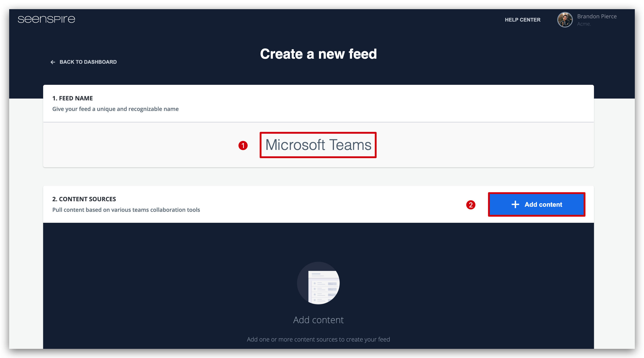Select 'Give your feed a unique' description
This screenshot has width=644, height=358.
(115, 109)
